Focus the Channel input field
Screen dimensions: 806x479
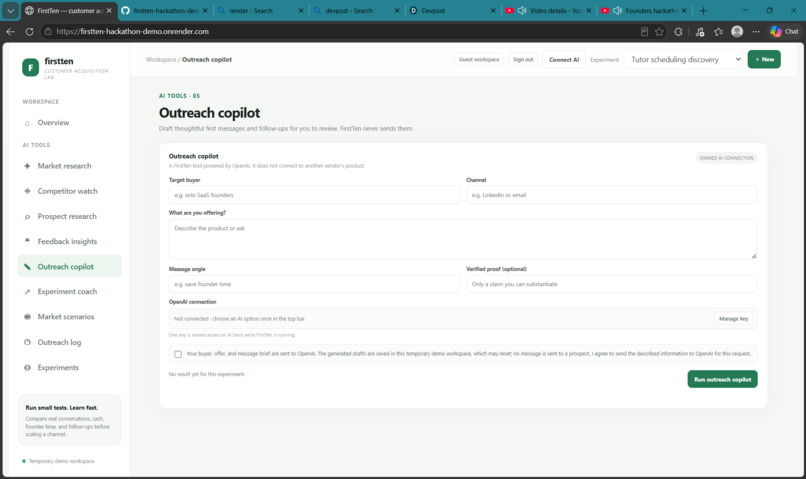(612, 195)
